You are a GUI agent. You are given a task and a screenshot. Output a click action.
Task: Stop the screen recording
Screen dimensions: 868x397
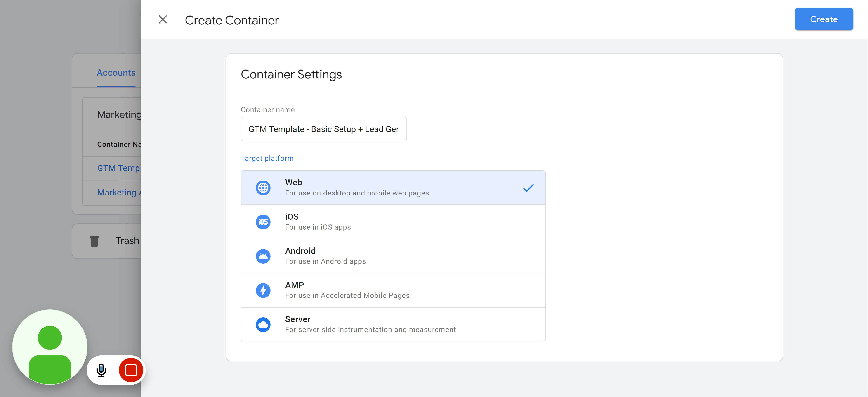(131, 370)
